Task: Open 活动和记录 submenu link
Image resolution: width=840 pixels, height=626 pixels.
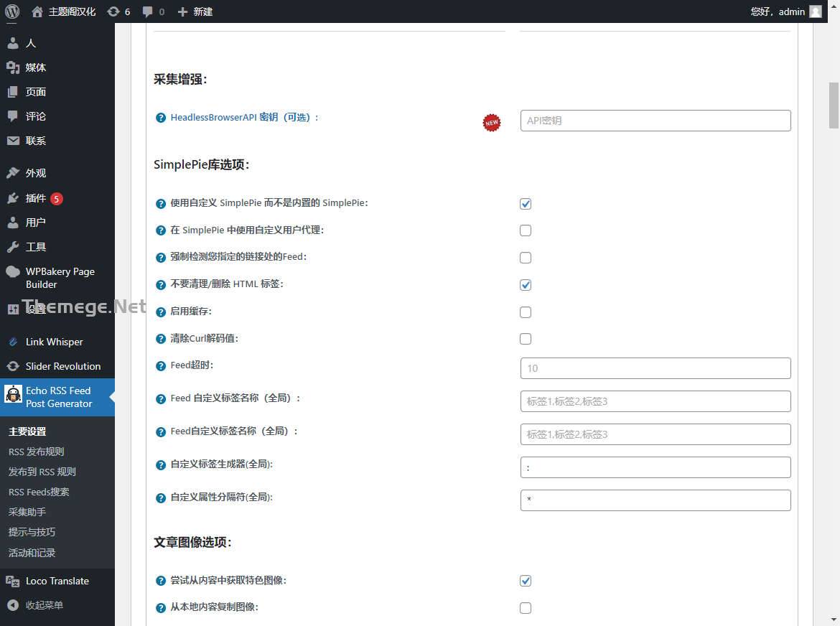Action: pyautogui.click(x=32, y=553)
